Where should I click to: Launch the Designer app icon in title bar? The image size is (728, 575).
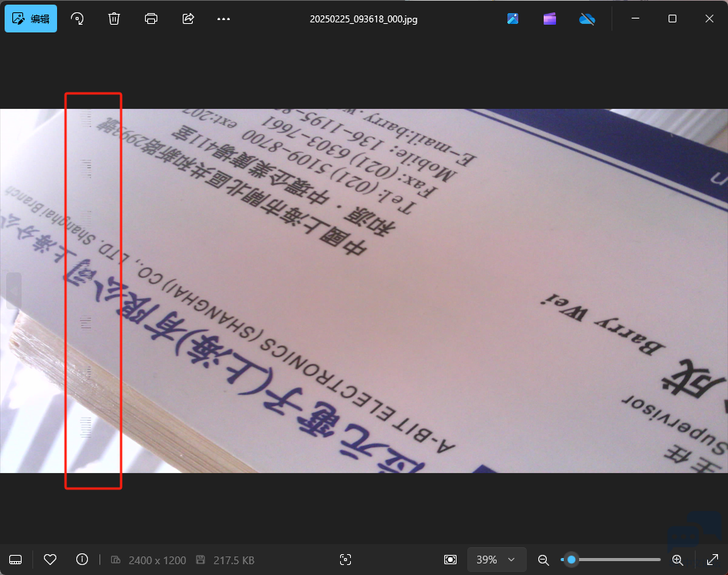[x=513, y=19]
